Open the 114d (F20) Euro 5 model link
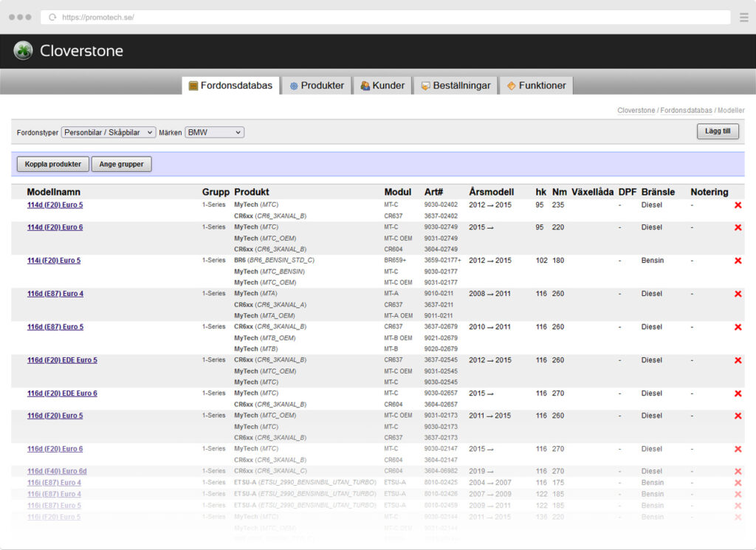756x550 pixels. (x=55, y=204)
